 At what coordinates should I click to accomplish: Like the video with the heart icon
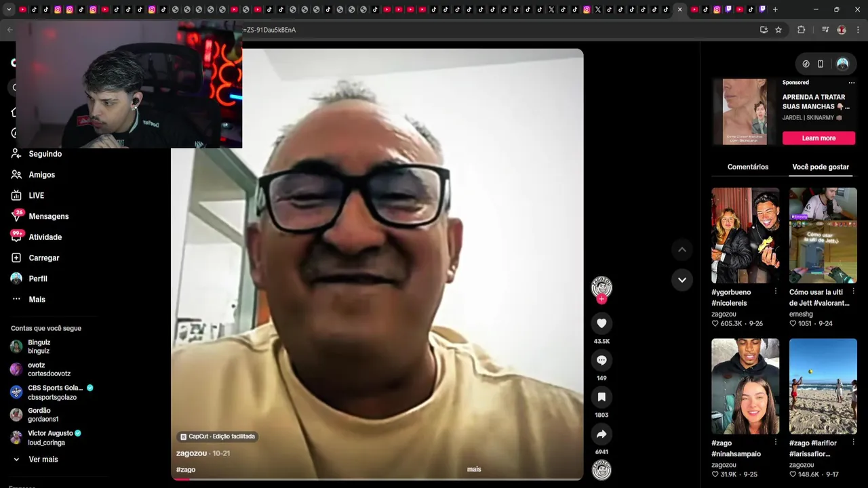(x=601, y=323)
